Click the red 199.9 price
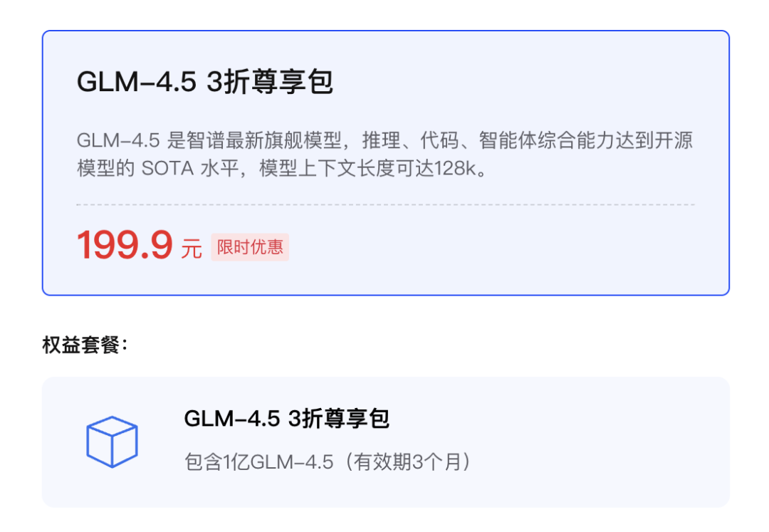769x532 pixels. point(125,245)
